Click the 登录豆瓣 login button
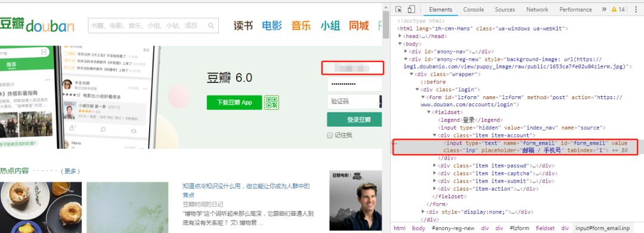Screen dimensions: 644x233 pyautogui.click(x=354, y=120)
